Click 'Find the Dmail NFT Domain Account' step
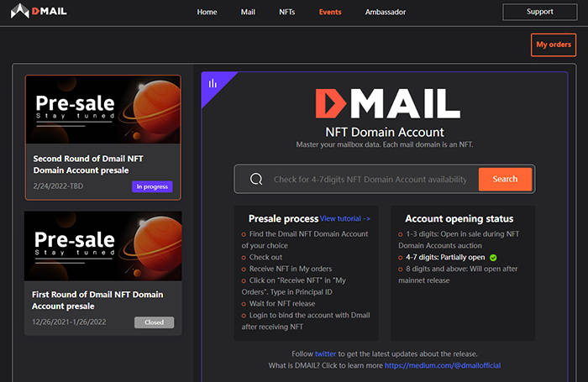 [x=305, y=239]
